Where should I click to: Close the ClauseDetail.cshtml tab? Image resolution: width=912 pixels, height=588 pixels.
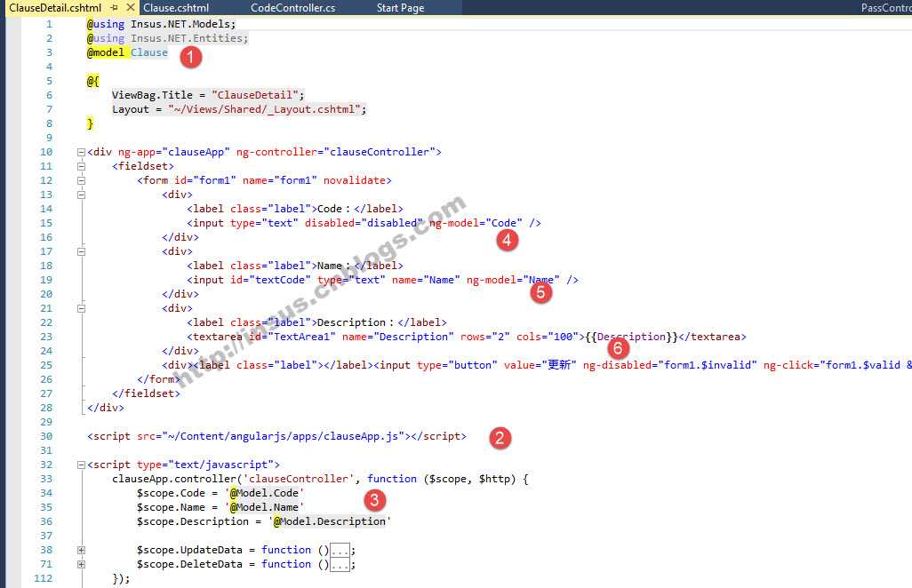[131, 8]
